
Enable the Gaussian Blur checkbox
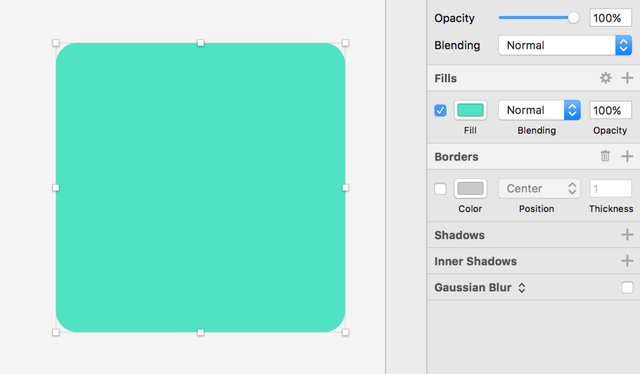point(627,287)
